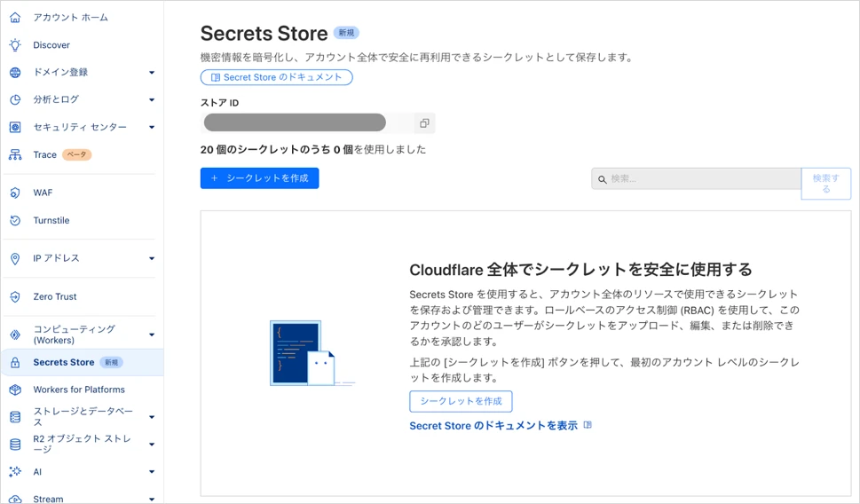Click the blue シークレットを作成 button
Image resolution: width=860 pixels, height=504 pixels.
[259, 178]
